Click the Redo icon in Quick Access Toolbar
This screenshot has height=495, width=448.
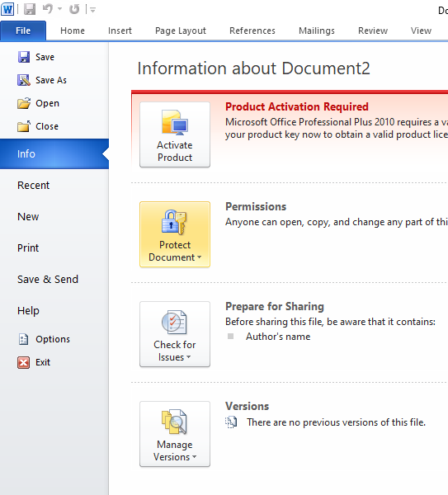[74, 9]
